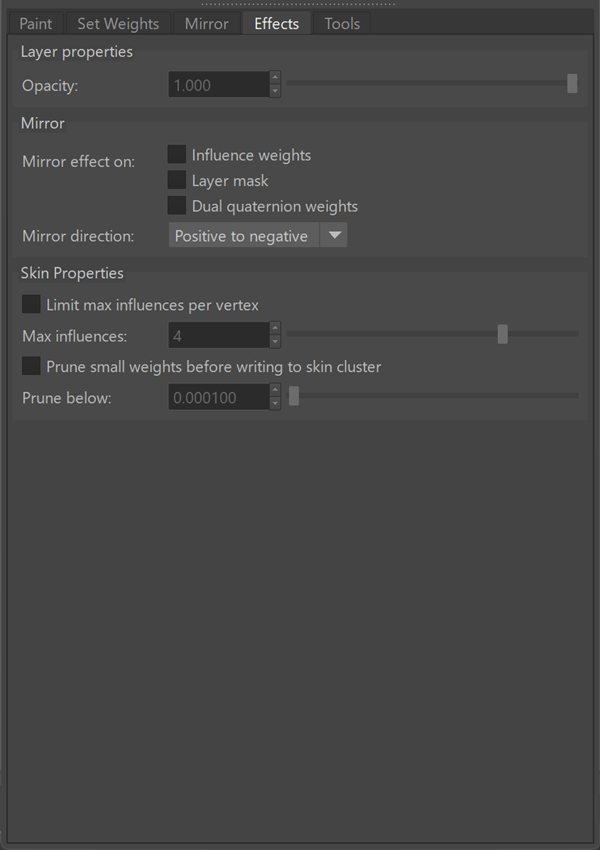Click the Max influences slider handle
The width and height of the screenshot is (600, 850).
[502, 334]
